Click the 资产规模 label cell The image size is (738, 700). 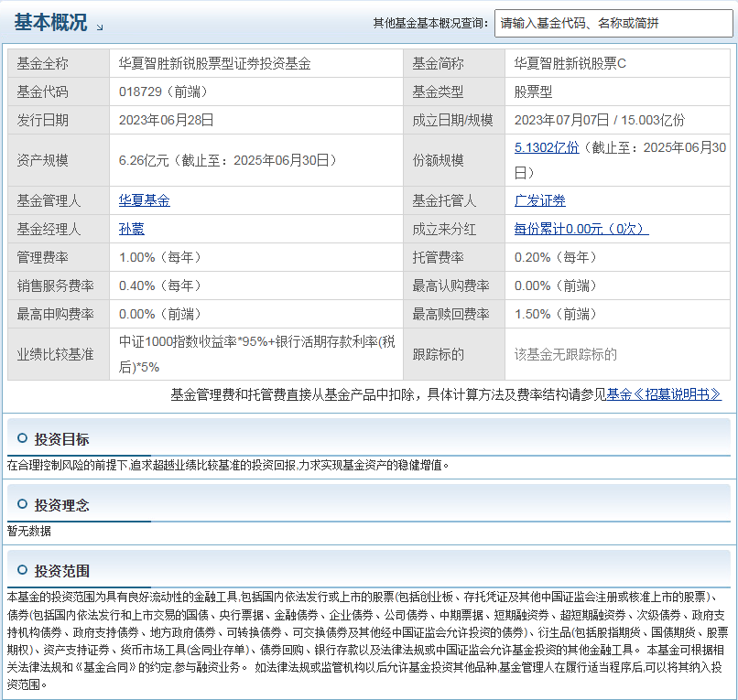pos(59,160)
